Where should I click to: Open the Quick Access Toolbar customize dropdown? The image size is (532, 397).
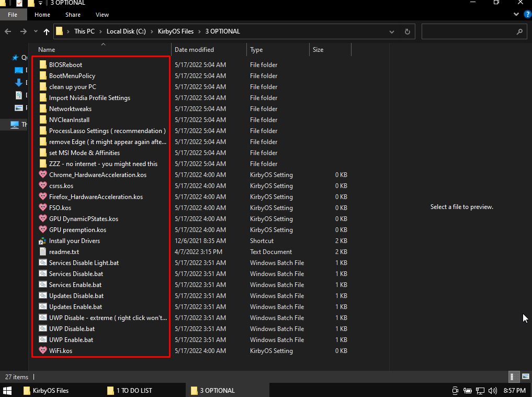click(40, 3)
